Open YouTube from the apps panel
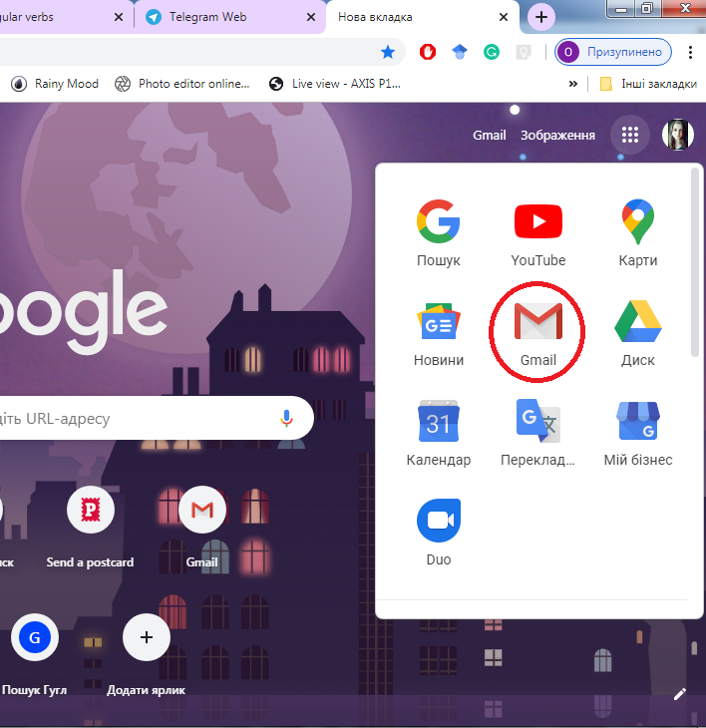The width and height of the screenshot is (706, 728). point(537,233)
